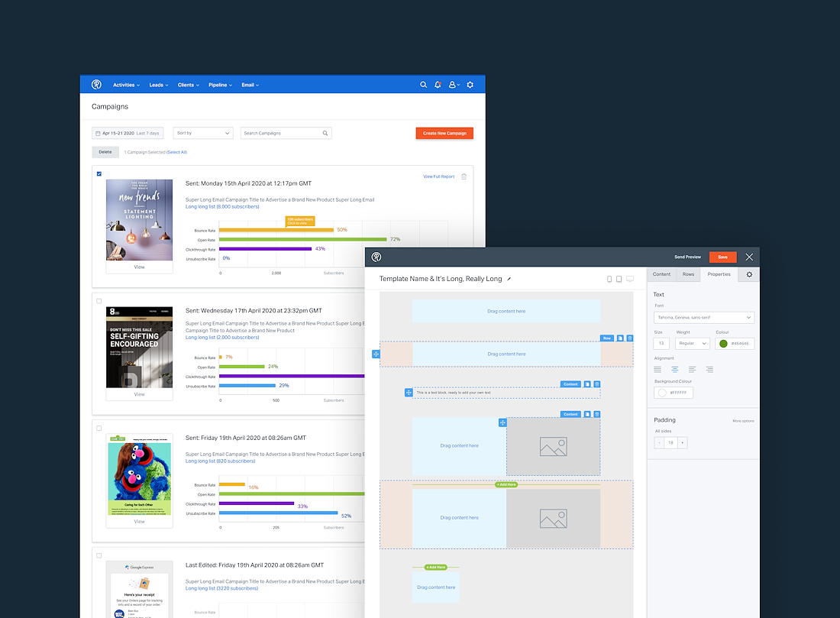840x618 pixels.
Task: Check the Friday 19th April sent campaign checkbox
Action: click(x=99, y=429)
